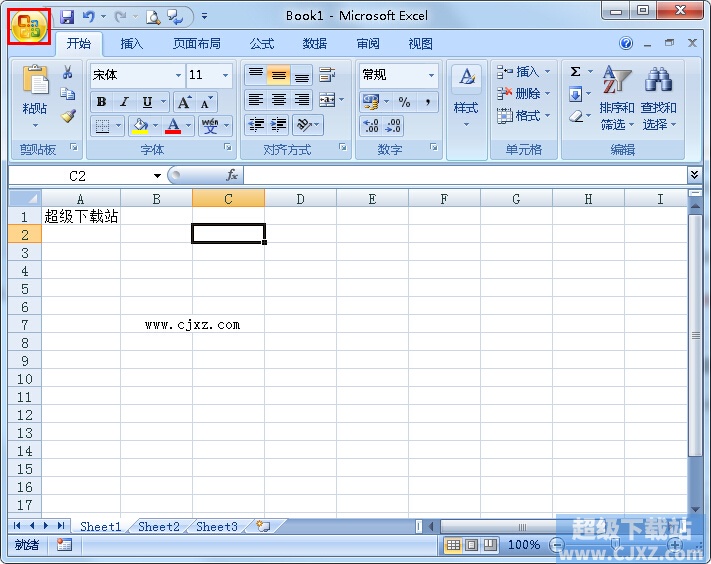Expand the Name Box dropdown arrow
This screenshot has height=564, width=711.
click(157, 176)
